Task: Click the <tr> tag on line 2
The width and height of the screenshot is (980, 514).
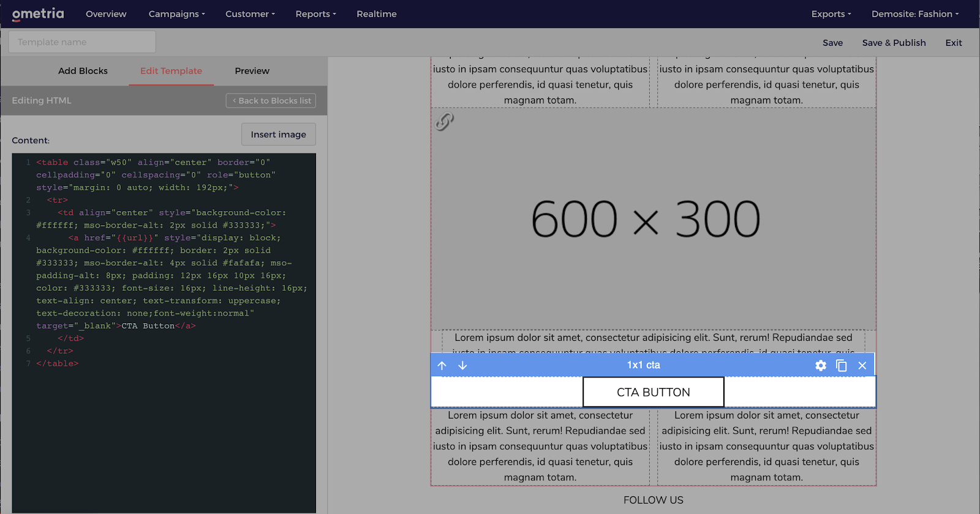Action: pyautogui.click(x=58, y=200)
